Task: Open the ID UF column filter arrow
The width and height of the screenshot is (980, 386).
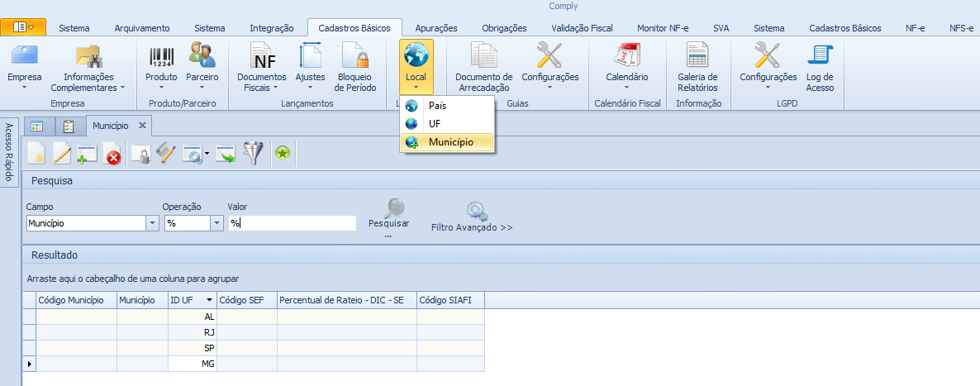Action: [x=209, y=300]
